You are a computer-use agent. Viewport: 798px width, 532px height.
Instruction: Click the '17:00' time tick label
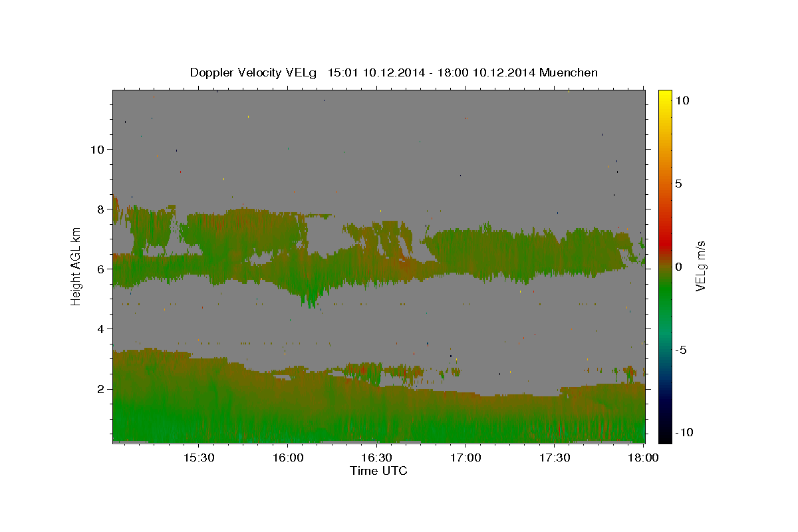point(465,458)
